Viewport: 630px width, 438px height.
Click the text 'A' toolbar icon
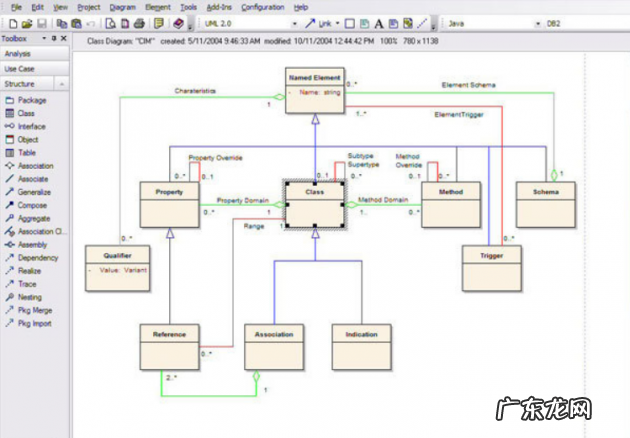tap(379, 22)
